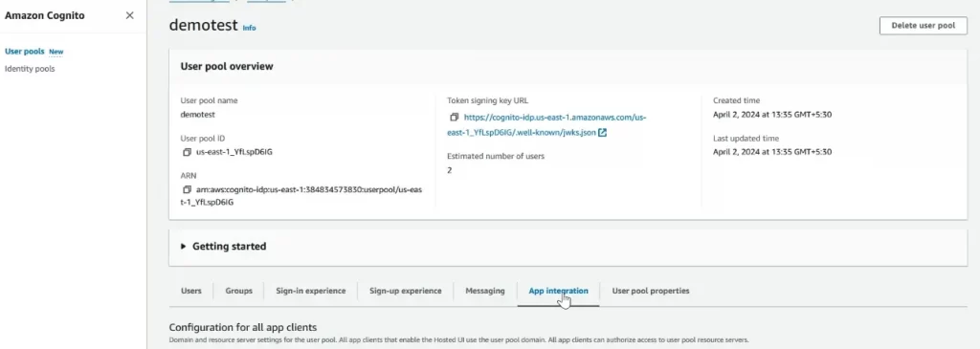The height and width of the screenshot is (349, 980).
Task: Open the Info link beside demotest
Action: [249, 28]
